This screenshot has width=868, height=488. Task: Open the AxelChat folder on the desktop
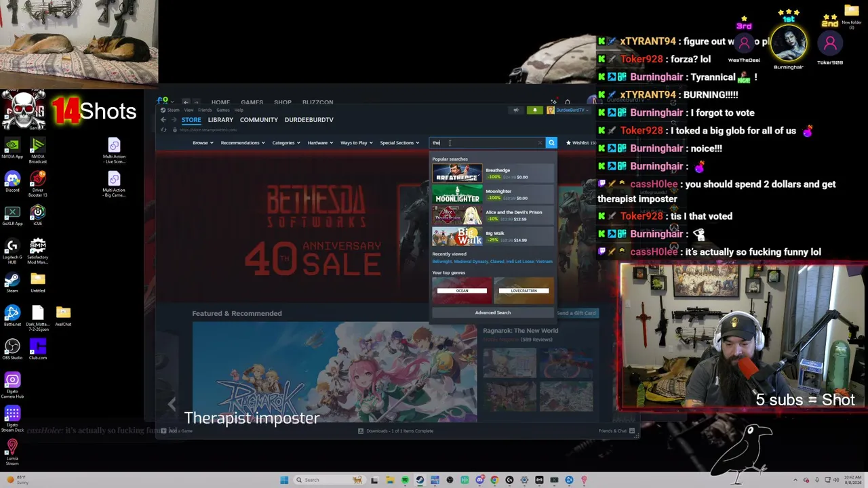[x=63, y=315]
